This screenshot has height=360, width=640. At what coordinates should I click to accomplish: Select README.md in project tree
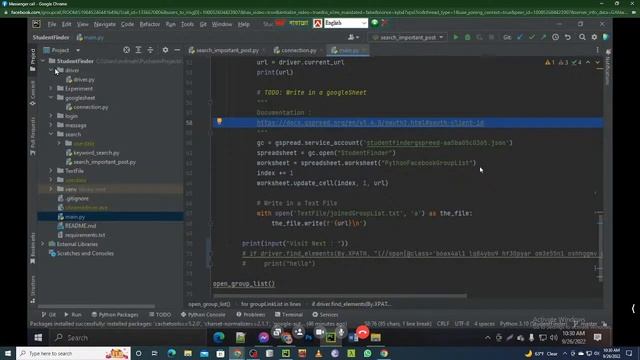(80, 226)
